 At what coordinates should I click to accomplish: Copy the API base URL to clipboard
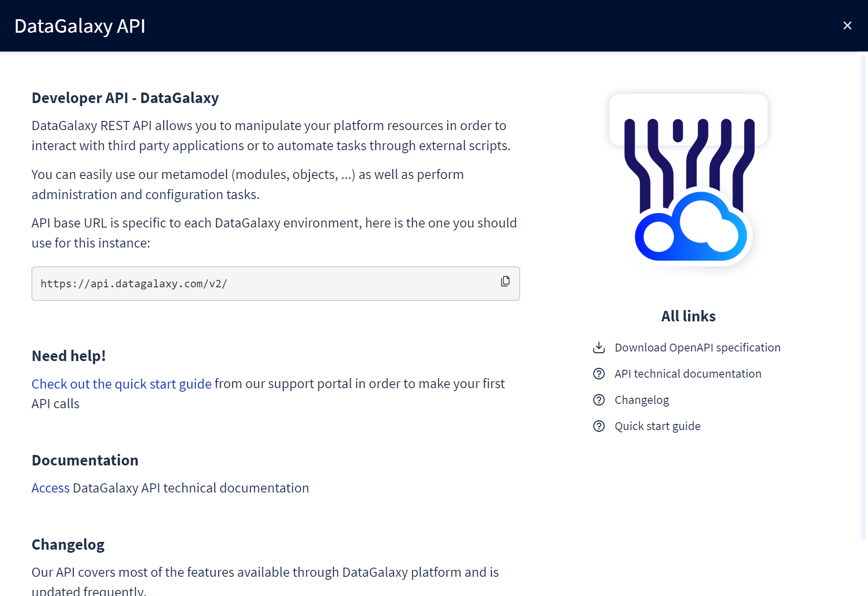coord(505,282)
